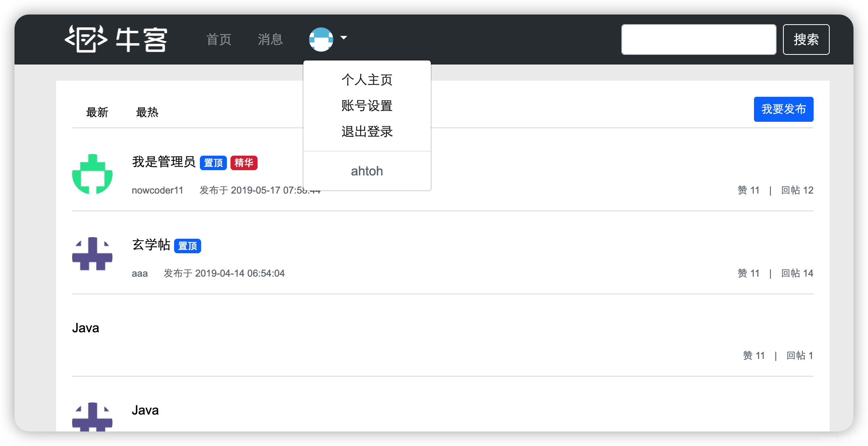Open the post 玄学帖

pos(151,245)
